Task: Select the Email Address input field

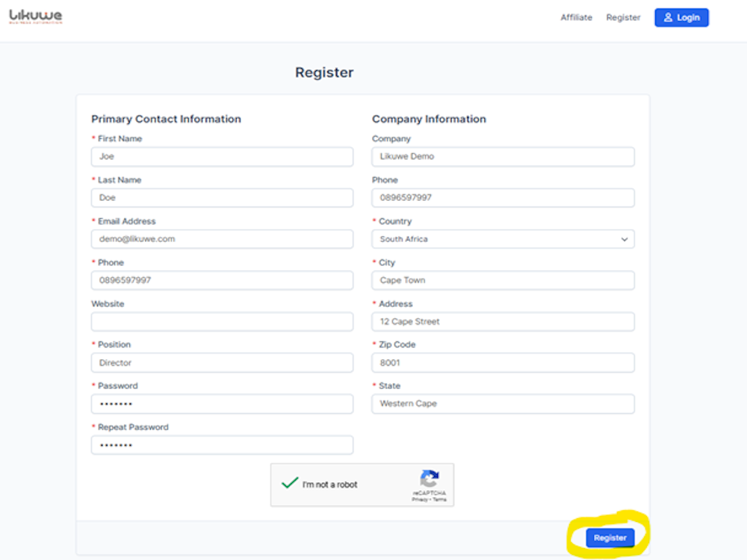Action: click(x=222, y=239)
